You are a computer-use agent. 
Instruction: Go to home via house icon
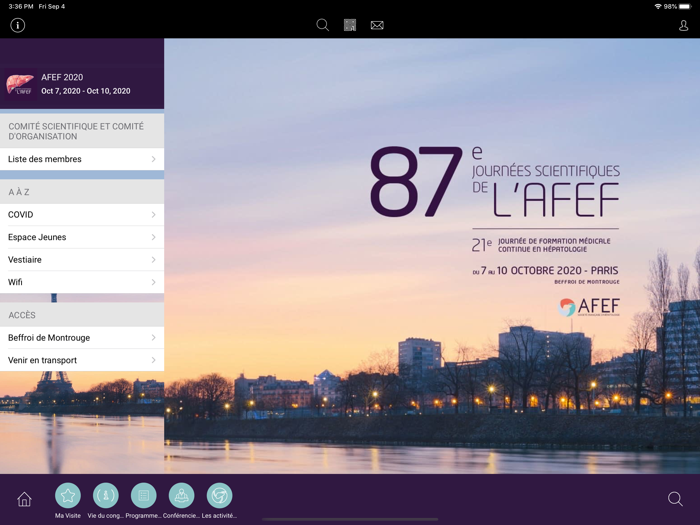point(25,499)
